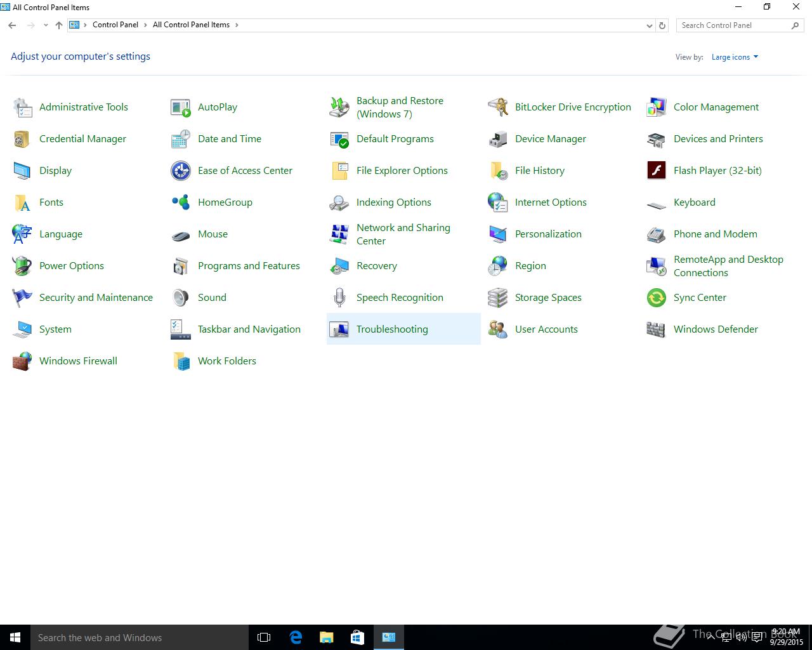
Task: Open the HomeGroup icon
Action: coord(181,202)
